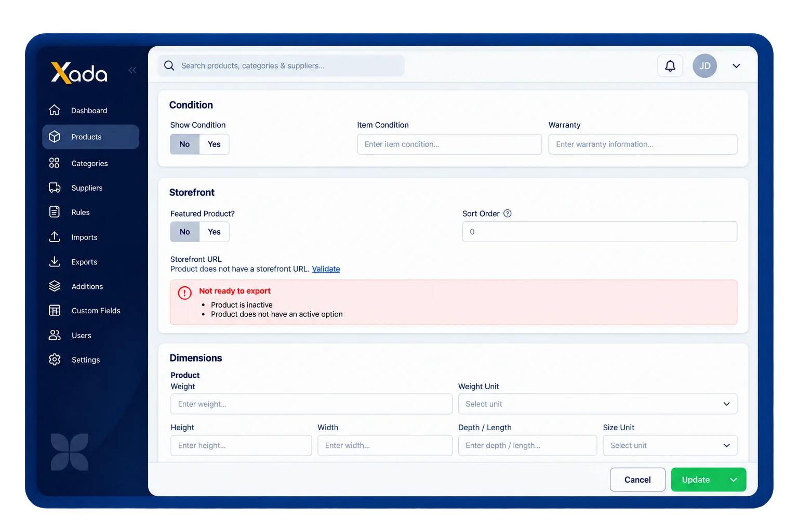Image resolution: width=798 pixels, height=532 pixels.
Task: Show Sort Order help tooltip icon
Action: pos(508,214)
